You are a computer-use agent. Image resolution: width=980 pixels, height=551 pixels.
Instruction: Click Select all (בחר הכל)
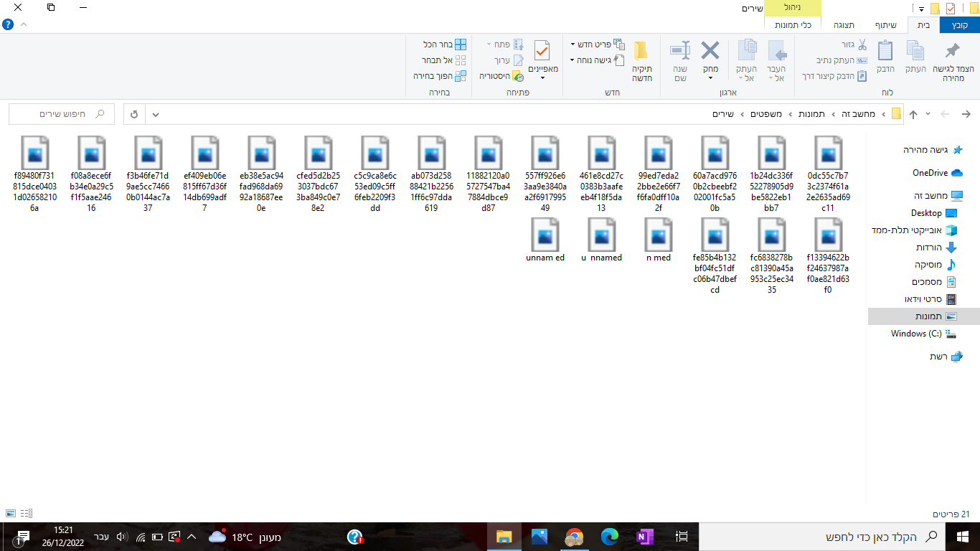pos(445,44)
